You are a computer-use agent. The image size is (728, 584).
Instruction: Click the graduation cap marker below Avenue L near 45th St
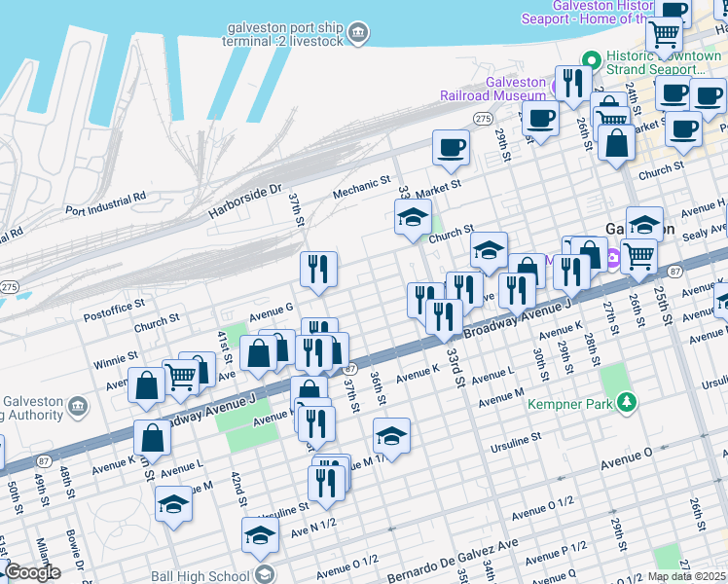click(173, 504)
